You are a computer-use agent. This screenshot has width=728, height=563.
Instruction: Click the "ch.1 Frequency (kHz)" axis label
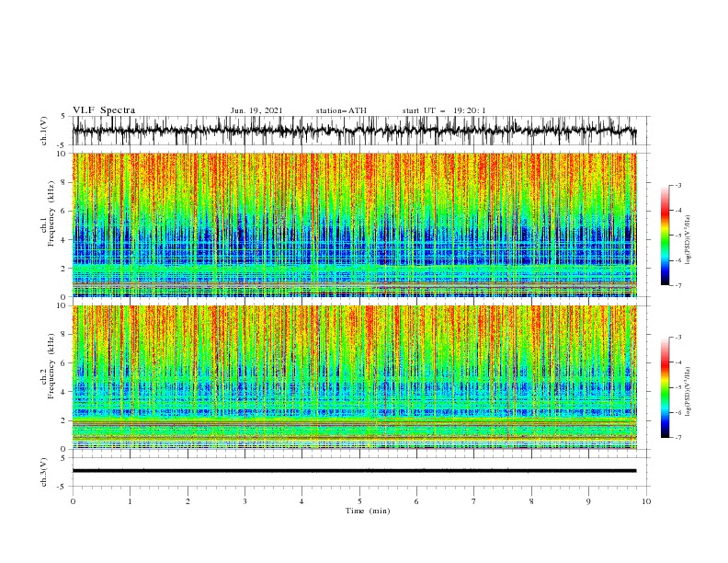pos(48,213)
